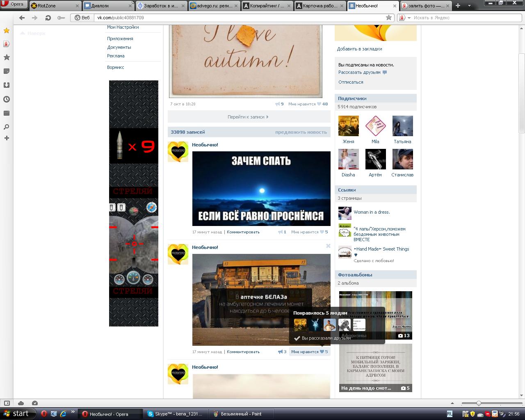Screen dimensions: 525x420
Task: Open Реклама in left menu
Action: 116,56
